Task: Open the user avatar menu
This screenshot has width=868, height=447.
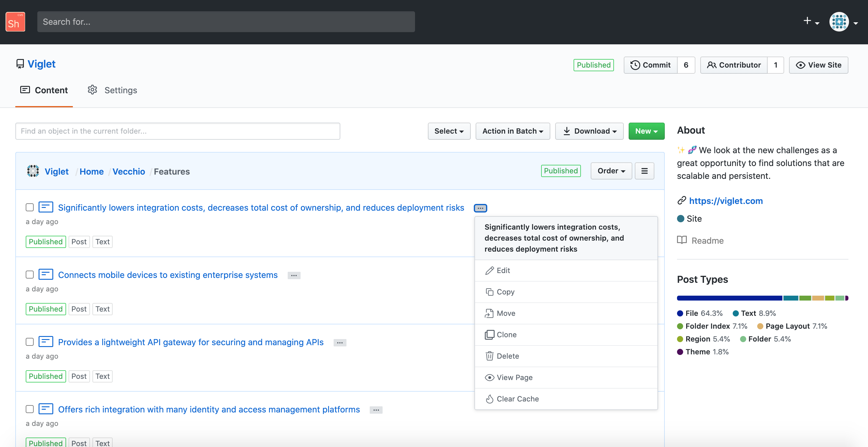Action: click(839, 22)
